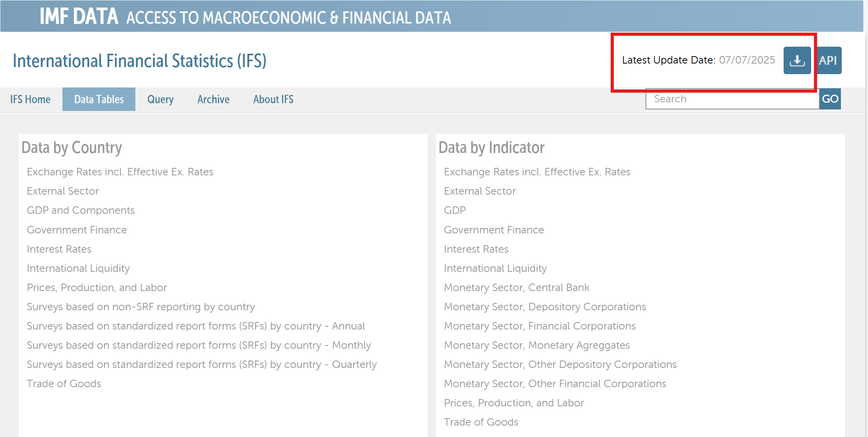Open the Query tab
868x437 pixels.
tap(160, 99)
